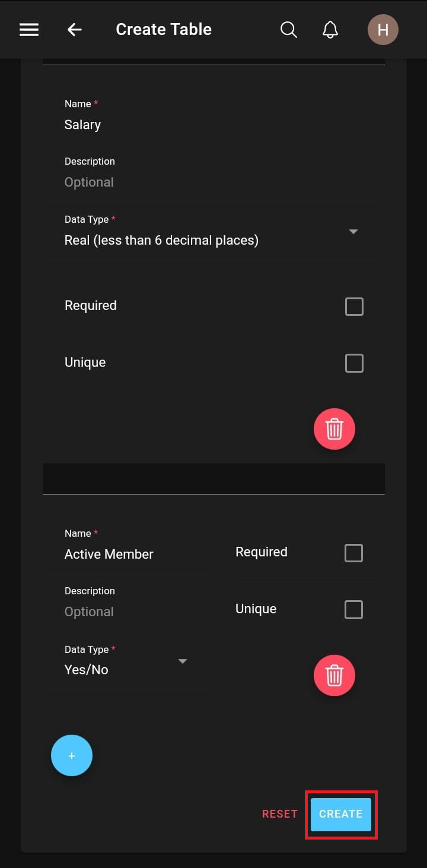The width and height of the screenshot is (427, 868).
Task: Open notifications bell
Action: point(330,30)
